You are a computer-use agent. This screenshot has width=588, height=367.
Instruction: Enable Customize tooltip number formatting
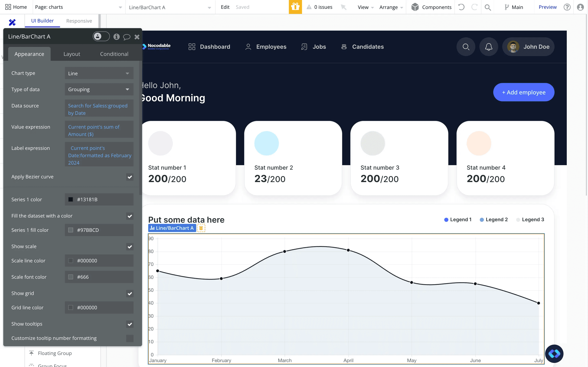click(x=130, y=338)
